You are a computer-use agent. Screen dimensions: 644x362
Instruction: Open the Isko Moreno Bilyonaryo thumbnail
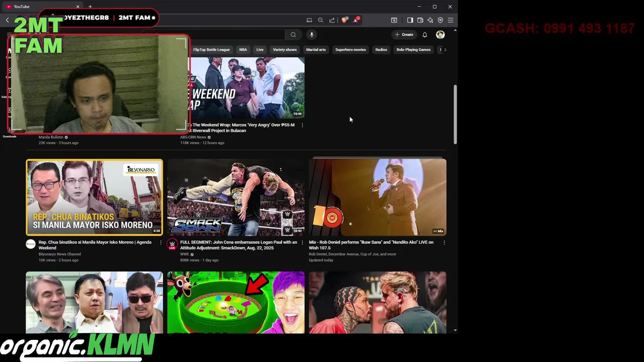click(x=95, y=197)
